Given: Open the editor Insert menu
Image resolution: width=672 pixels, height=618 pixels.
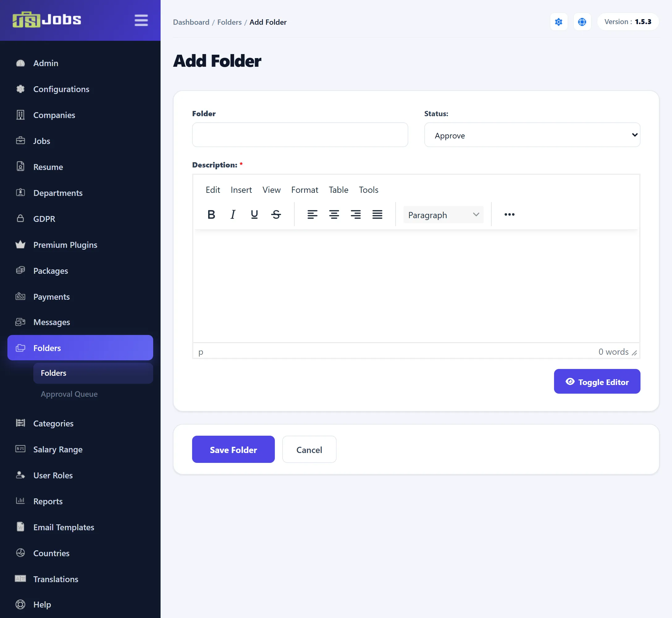Looking at the screenshot, I should coord(241,190).
